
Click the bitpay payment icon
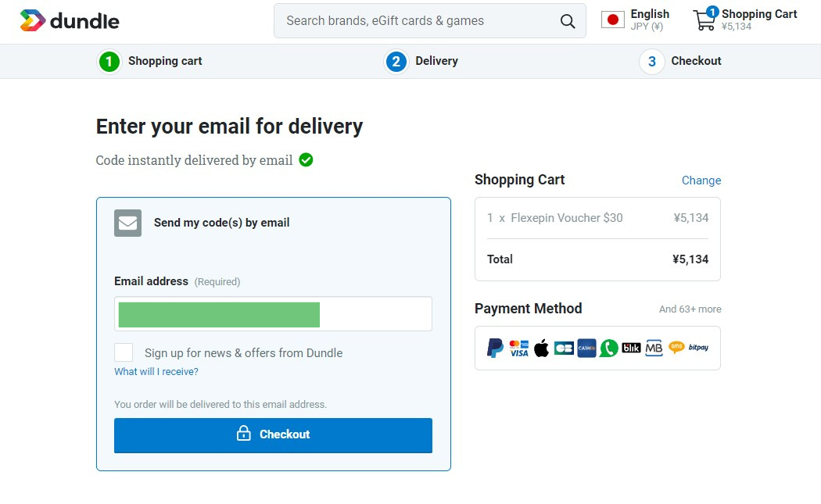click(x=698, y=348)
